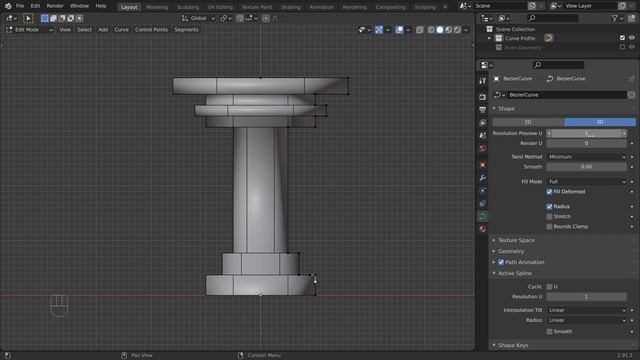Set curve shape to 3D

pos(600,122)
